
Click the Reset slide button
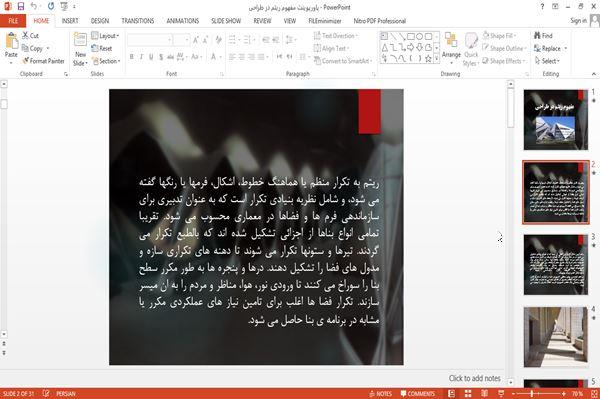click(x=102, y=48)
